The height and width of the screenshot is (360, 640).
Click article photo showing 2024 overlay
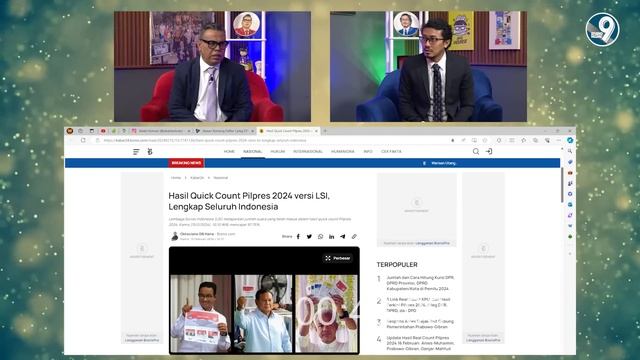327,313
